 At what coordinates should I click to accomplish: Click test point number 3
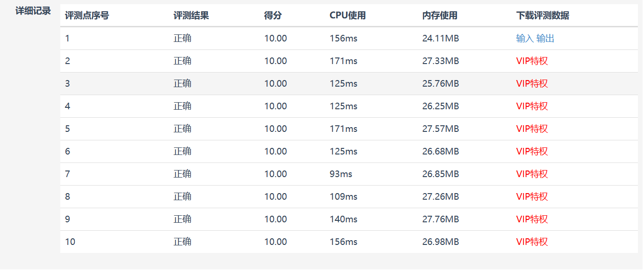[x=67, y=84]
